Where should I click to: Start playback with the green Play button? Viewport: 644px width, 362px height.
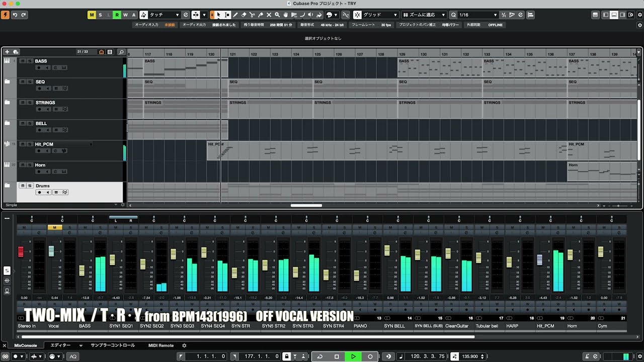[x=353, y=356]
